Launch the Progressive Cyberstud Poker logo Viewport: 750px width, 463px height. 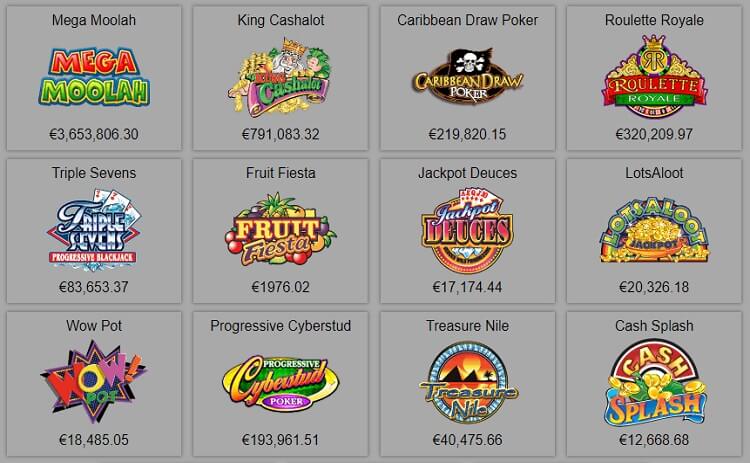tap(280, 383)
